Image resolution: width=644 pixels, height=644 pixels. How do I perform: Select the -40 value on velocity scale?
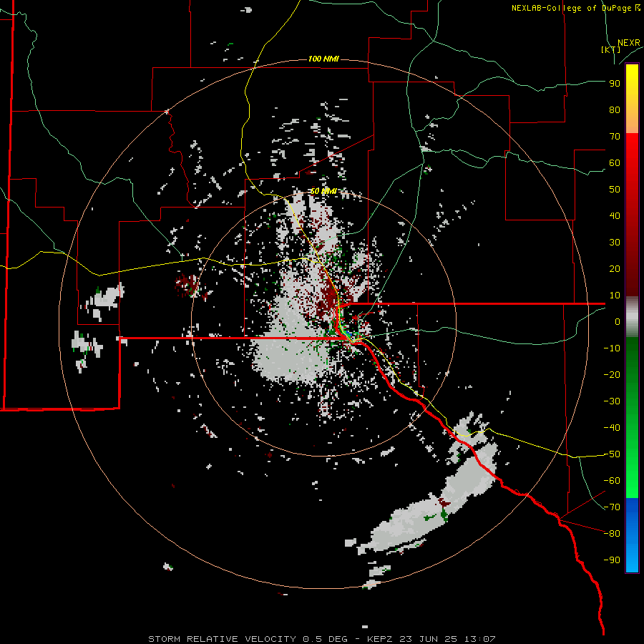[612, 428]
